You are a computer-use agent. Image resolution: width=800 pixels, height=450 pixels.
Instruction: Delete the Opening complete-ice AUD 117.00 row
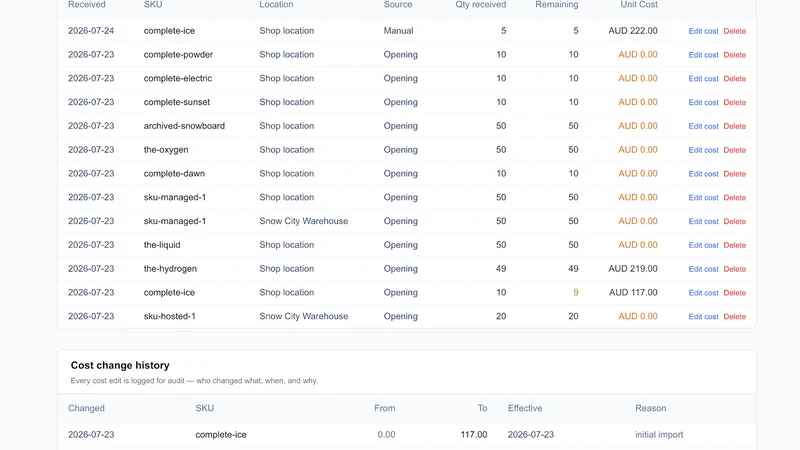[x=735, y=293]
